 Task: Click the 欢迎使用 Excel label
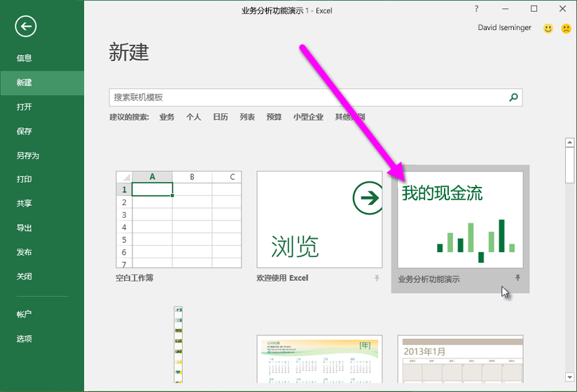tap(282, 278)
